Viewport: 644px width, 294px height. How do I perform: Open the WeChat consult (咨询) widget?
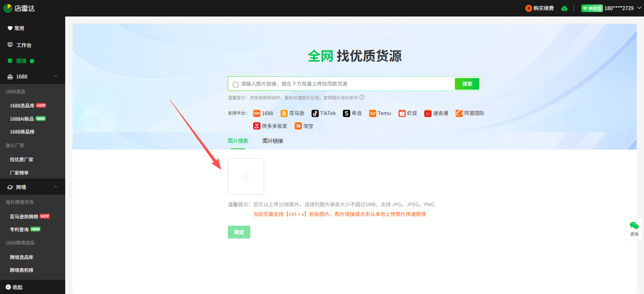pos(634,228)
